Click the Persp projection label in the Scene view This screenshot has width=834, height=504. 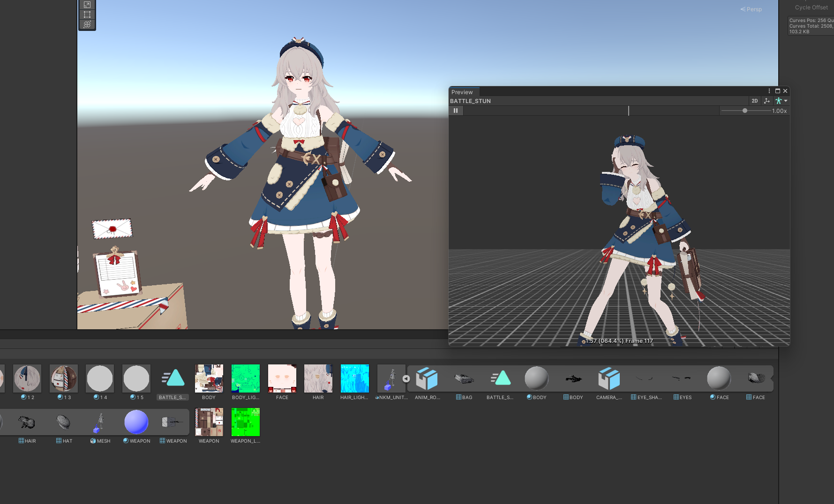coord(751,9)
